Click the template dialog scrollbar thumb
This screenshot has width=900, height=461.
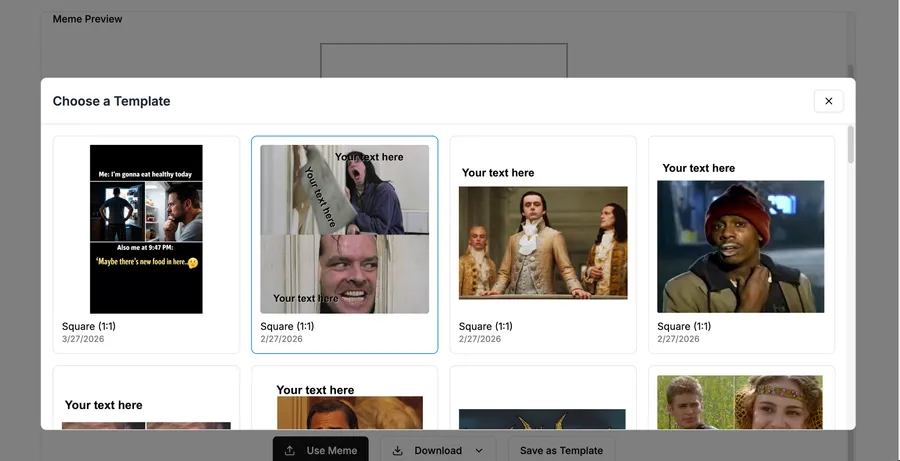pyautogui.click(x=851, y=144)
